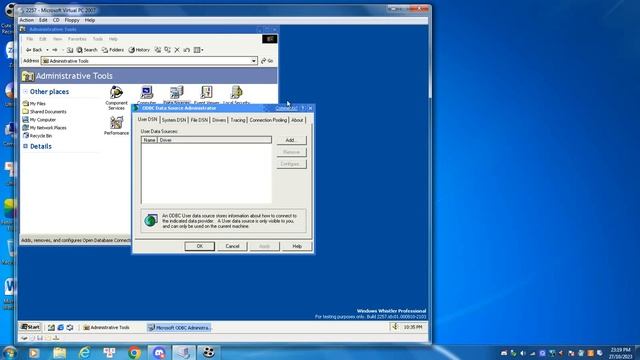This screenshot has width=640, height=360.
Task: Switch to the Connection Pooling tab
Action: [268, 120]
